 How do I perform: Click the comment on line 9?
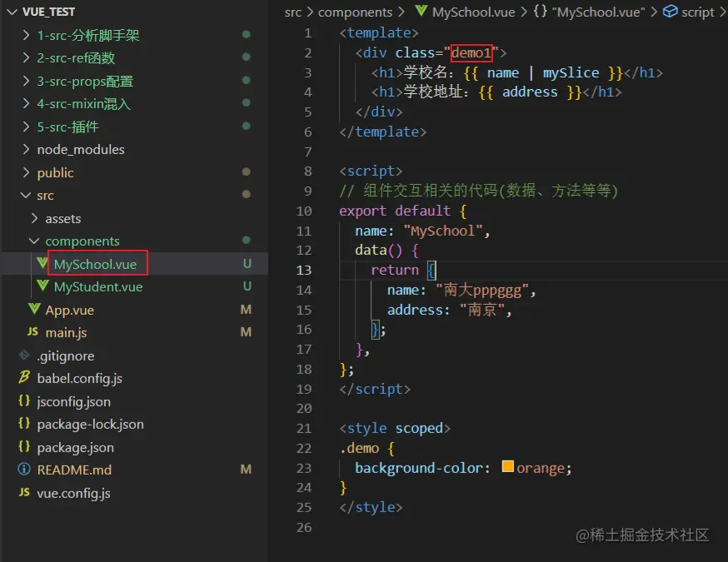479,191
